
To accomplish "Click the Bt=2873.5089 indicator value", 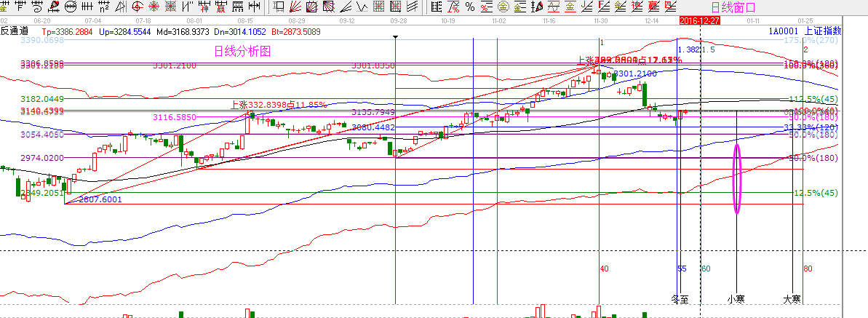I will coord(295,31).
